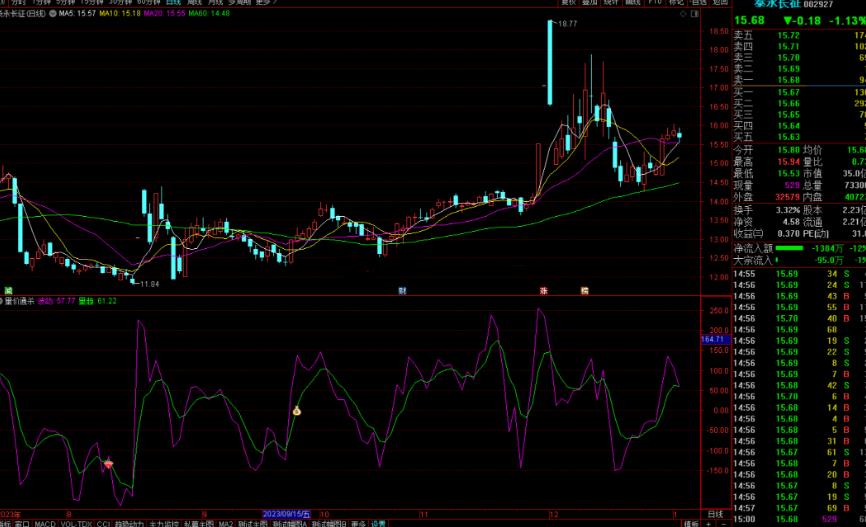Click the 今开 value 15.80
866x527 pixels.
(x=788, y=150)
